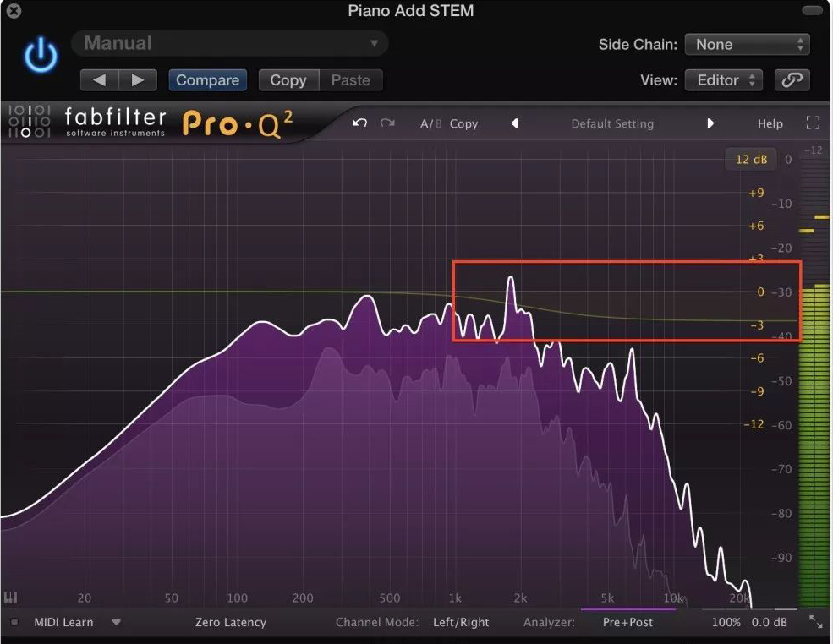Open the View Editor dropdown

pyautogui.click(x=724, y=80)
